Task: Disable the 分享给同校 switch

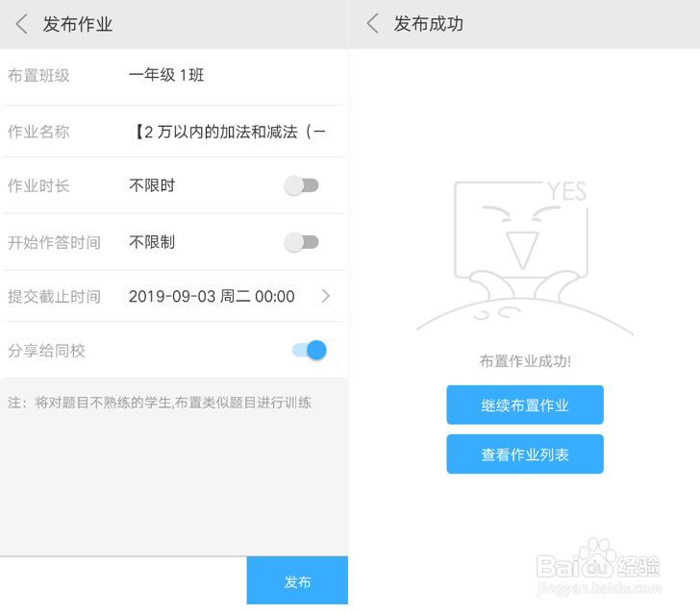Action: (x=310, y=351)
